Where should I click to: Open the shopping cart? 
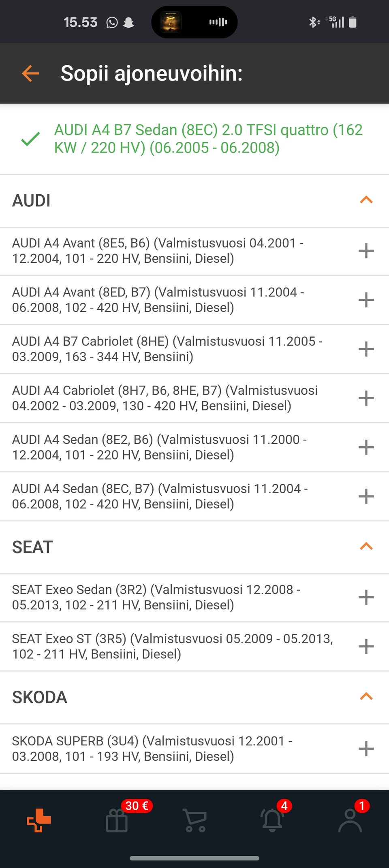(194, 820)
